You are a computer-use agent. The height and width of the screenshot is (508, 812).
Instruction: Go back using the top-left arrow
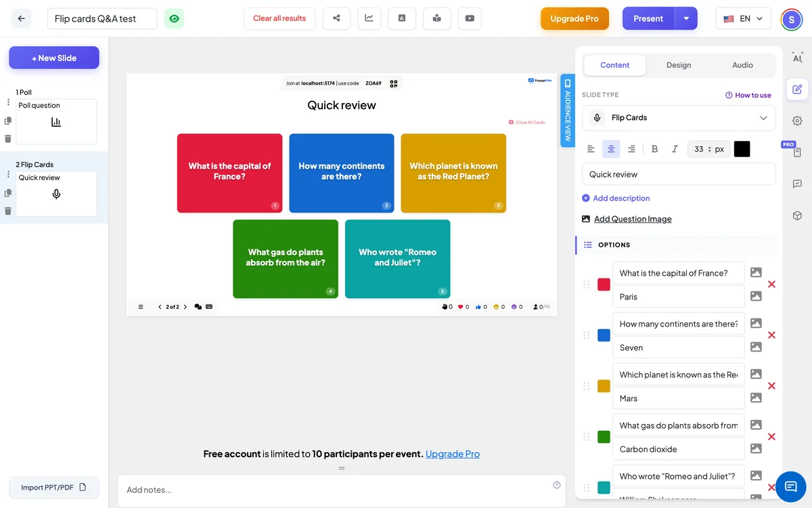[21, 18]
